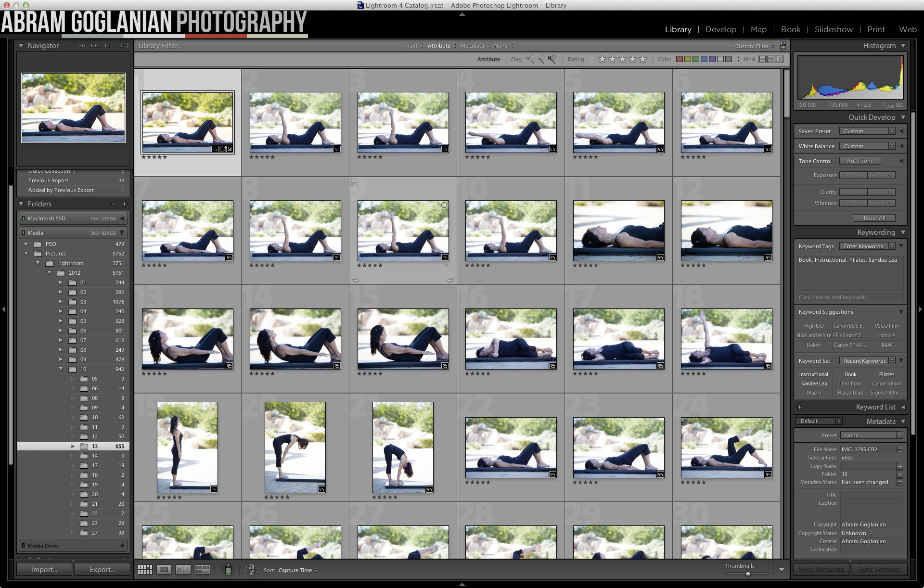
Task: Open the White Balance Custom dropdown
Action: pos(868,146)
